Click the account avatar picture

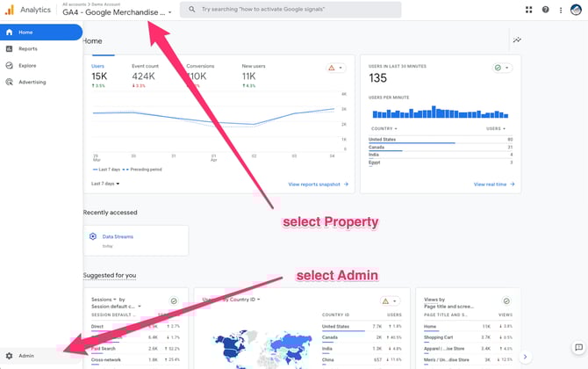(x=576, y=10)
